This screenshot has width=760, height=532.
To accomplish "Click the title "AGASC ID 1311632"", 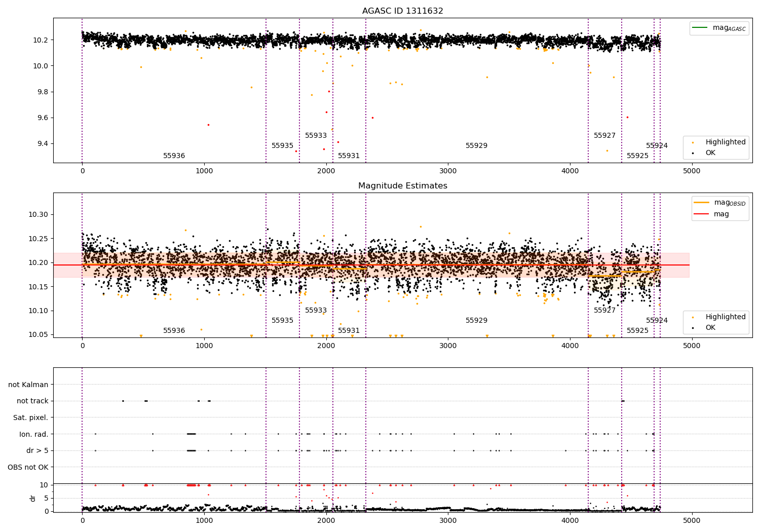I will coord(403,11).
